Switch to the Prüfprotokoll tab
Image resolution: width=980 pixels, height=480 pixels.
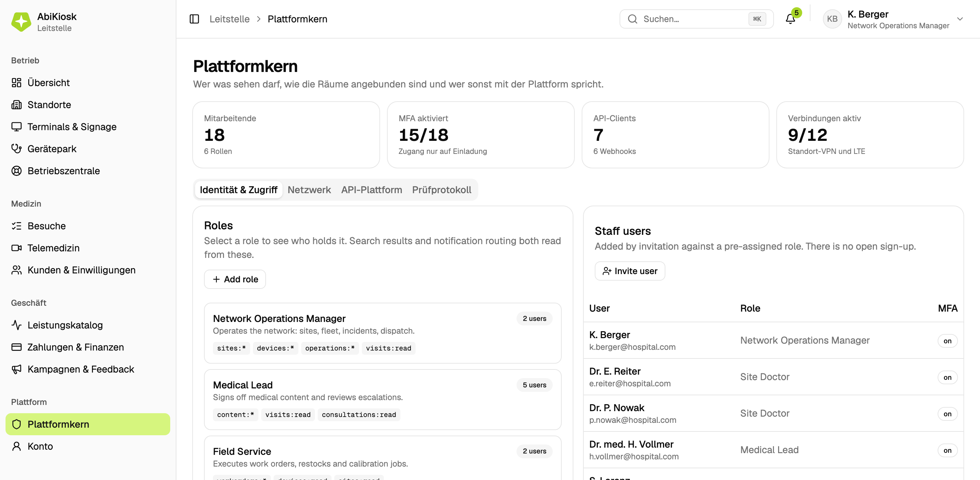[x=442, y=190]
